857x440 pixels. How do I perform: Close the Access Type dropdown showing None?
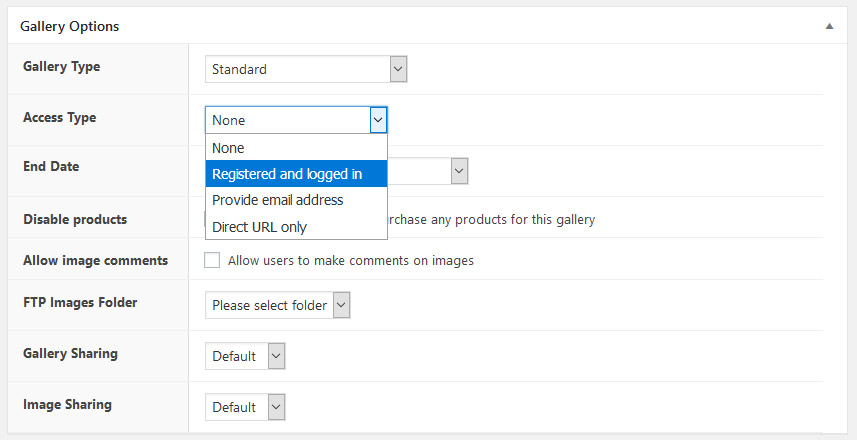coord(296,120)
